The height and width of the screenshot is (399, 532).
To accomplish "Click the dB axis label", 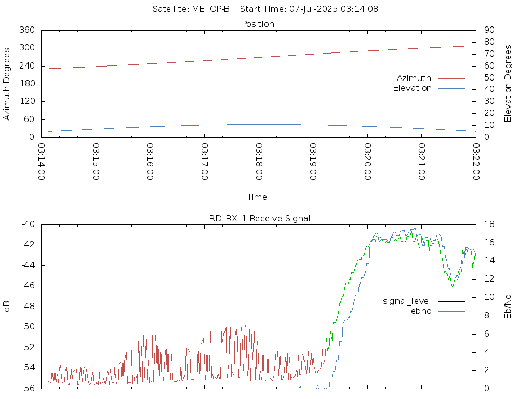I will click(x=6, y=307).
